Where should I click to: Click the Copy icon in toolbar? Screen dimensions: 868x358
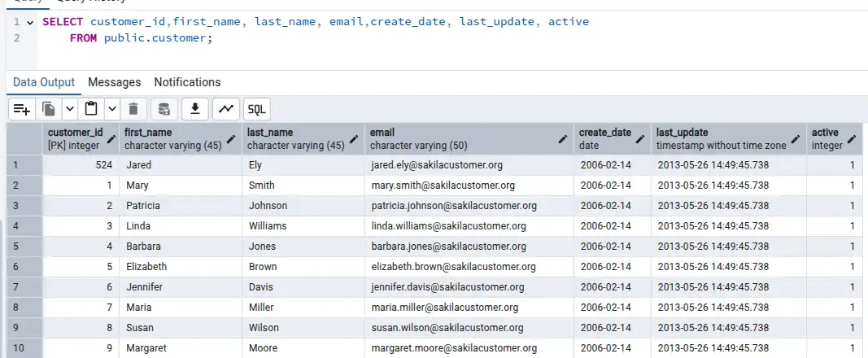49,109
